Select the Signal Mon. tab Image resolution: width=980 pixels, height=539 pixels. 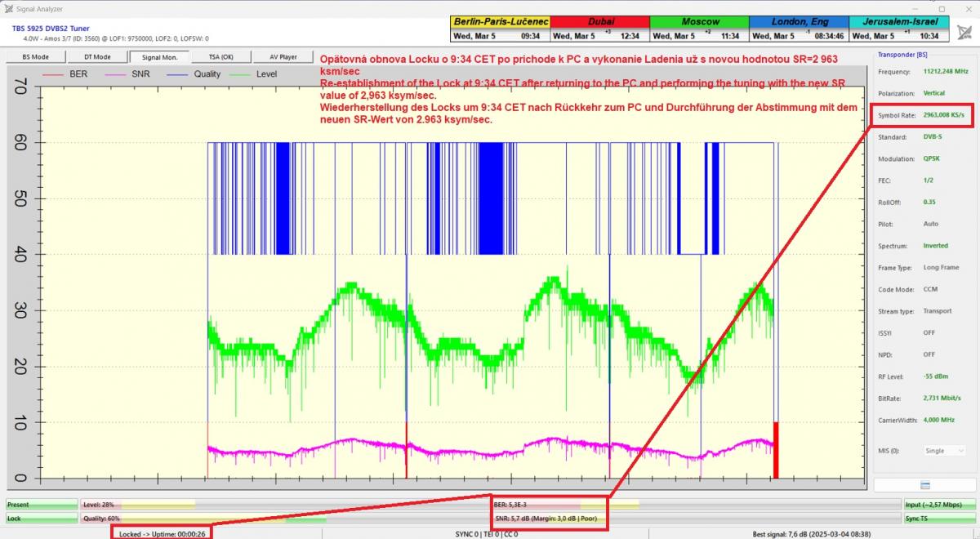pyautogui.click(x=159, y=57)
